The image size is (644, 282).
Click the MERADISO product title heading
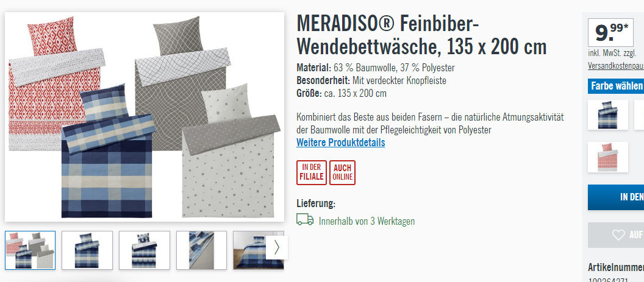point(421,36)
